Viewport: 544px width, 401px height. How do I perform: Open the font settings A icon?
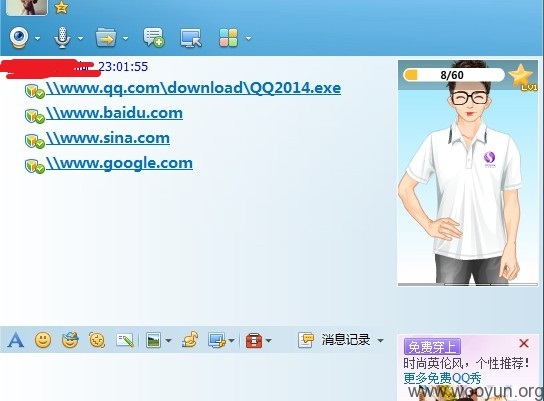click(16, 340)
